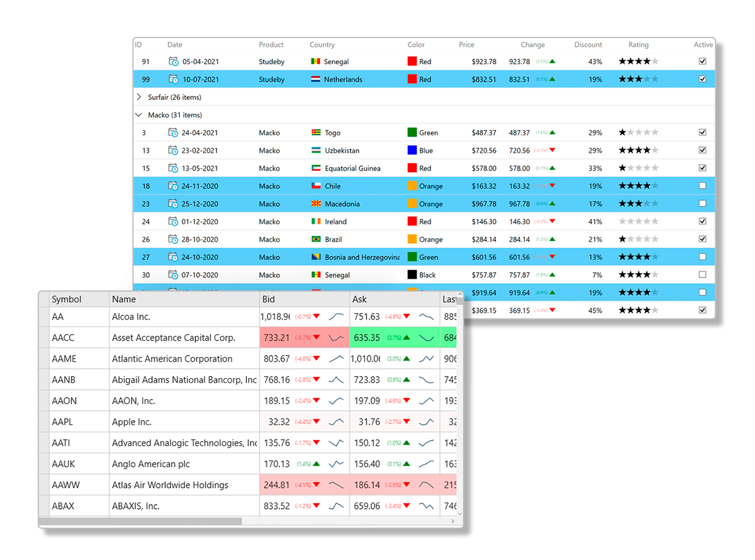Click the orange color swatch in the Chile row

click(411, 185)
